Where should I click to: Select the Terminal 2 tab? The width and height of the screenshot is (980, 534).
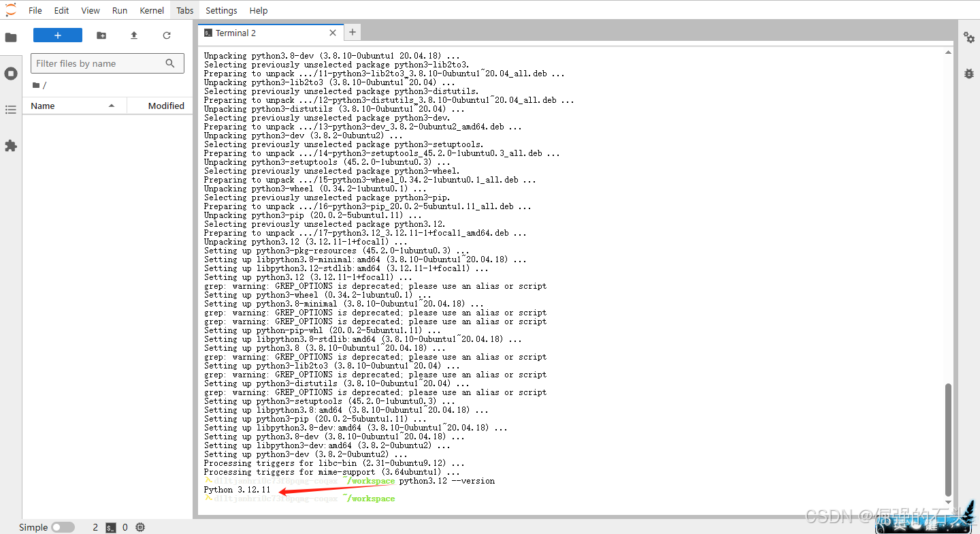click(235, 33)
